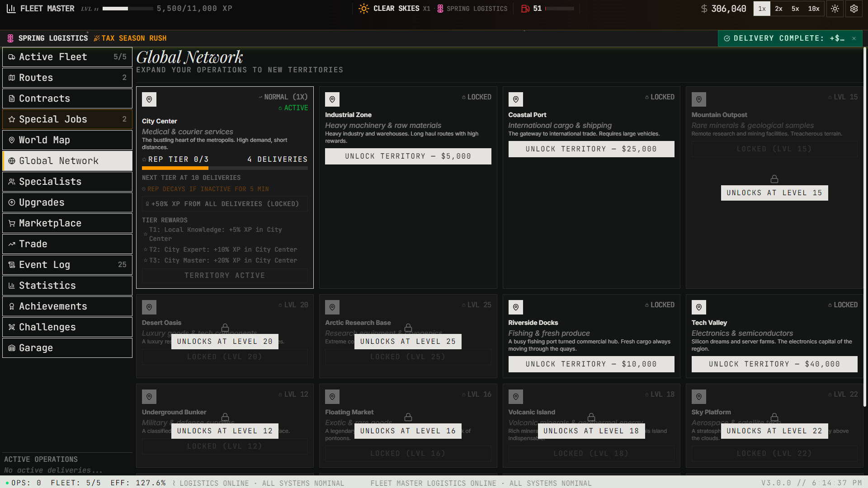
Task: Open the Special Jobs menu item
Action: pyautogui.click(x=67, y=119)
